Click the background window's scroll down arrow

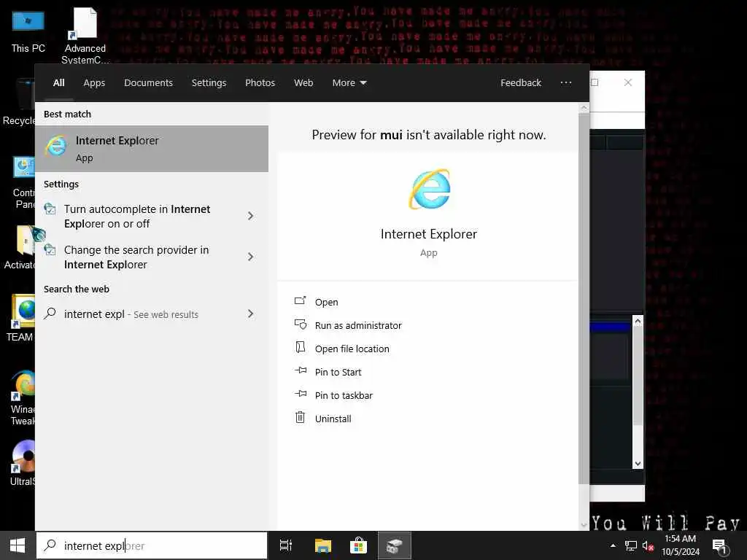click(638, 463)
